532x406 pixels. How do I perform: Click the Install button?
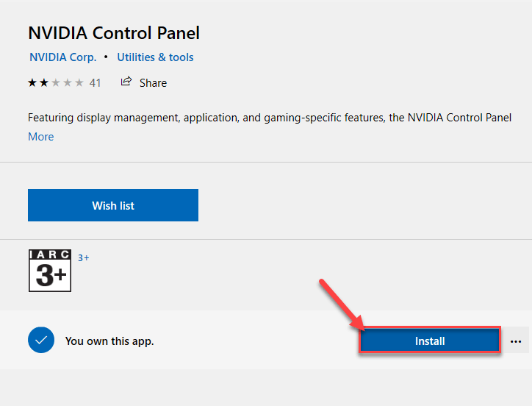(x=430, y=341)
